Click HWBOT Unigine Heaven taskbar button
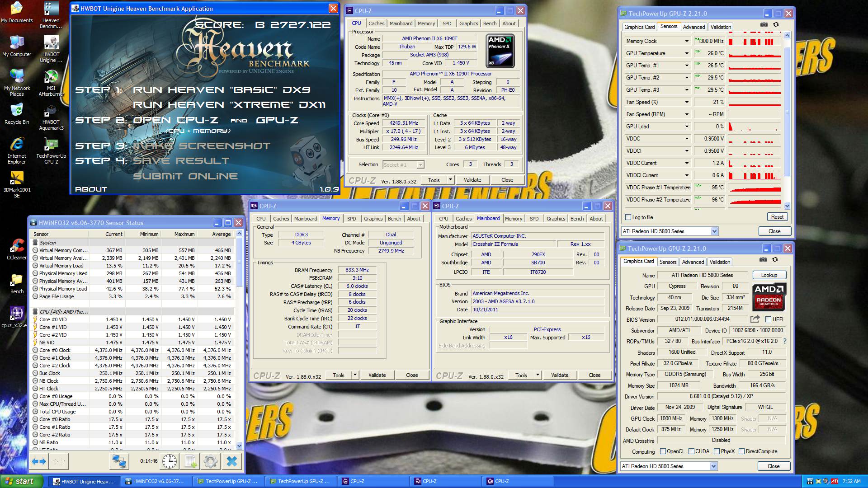This screenshot has width=868, height=488. click(84, 481)
